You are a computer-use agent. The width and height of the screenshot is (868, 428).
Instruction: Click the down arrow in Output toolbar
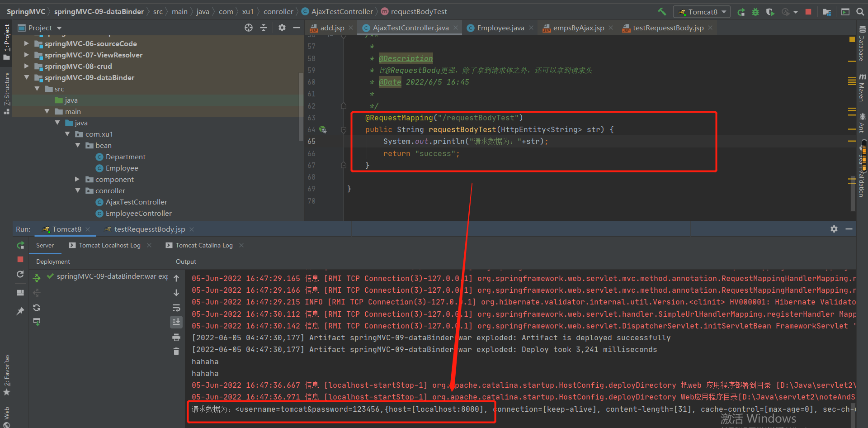click(176, 293)
